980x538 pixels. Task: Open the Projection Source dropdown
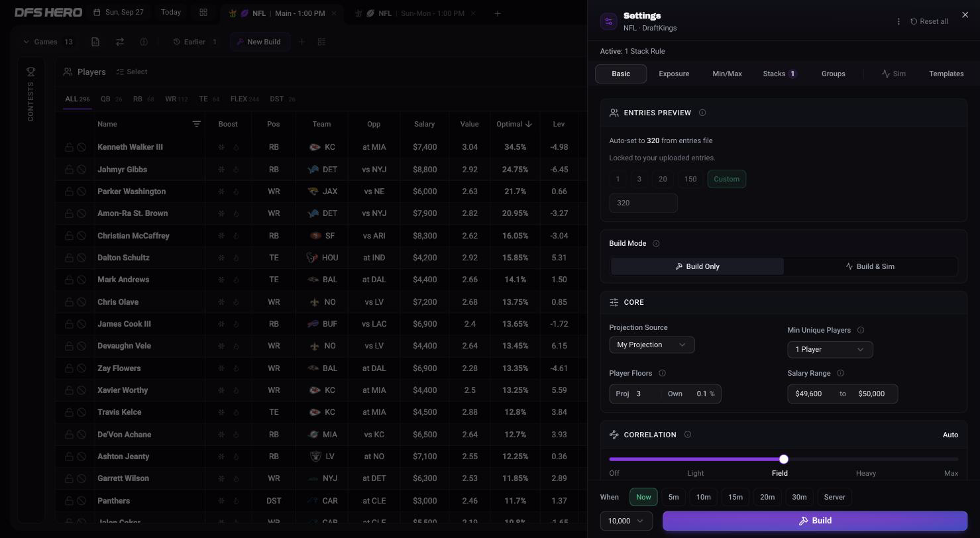pos(652,345)
